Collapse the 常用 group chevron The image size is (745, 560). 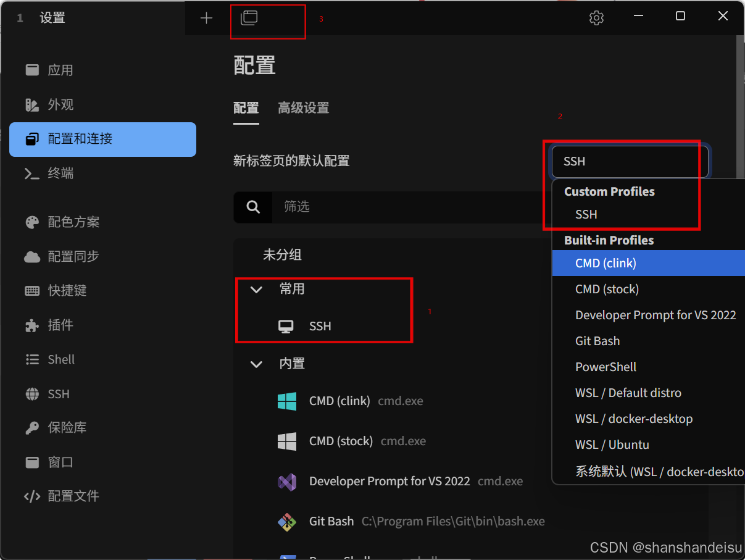tap(256, 290)
